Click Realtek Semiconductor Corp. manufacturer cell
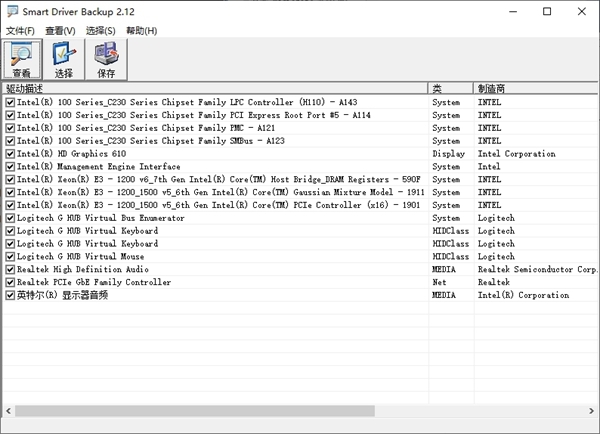The image size is (600, 434). coord(537,269)
